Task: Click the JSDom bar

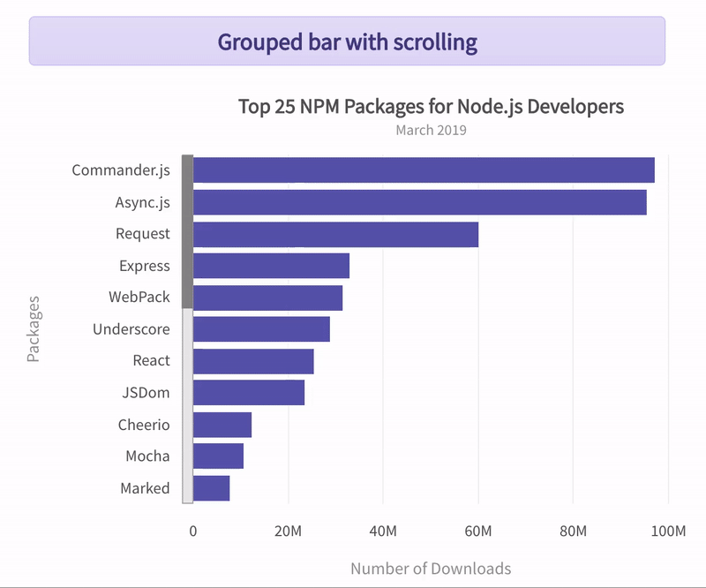Action: click(x=249, y=393)
